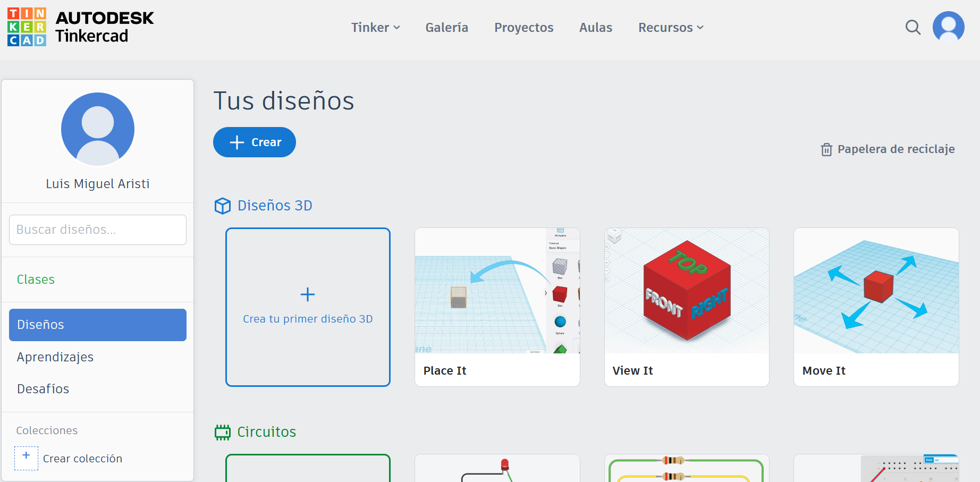Click the Tus diseños page heading
The width and height of the screenshot is (980, 482).
(x=284, y=101)
